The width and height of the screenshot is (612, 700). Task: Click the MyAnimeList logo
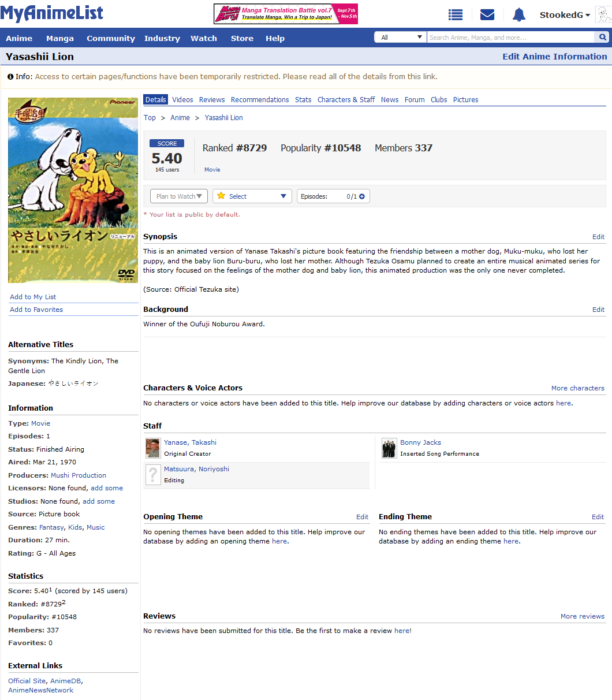tap(52, 13)
